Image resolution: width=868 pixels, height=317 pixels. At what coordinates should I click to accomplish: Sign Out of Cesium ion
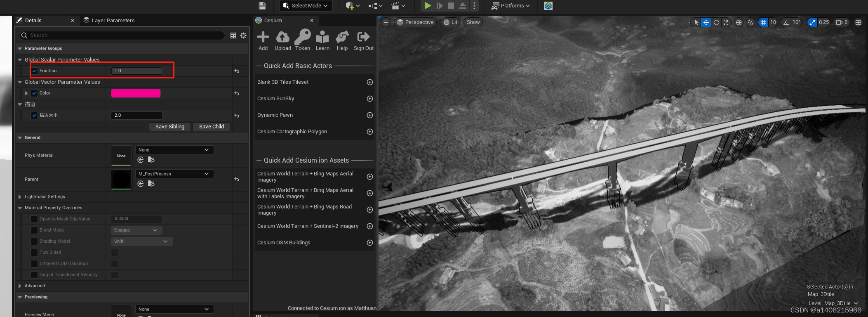364,40
